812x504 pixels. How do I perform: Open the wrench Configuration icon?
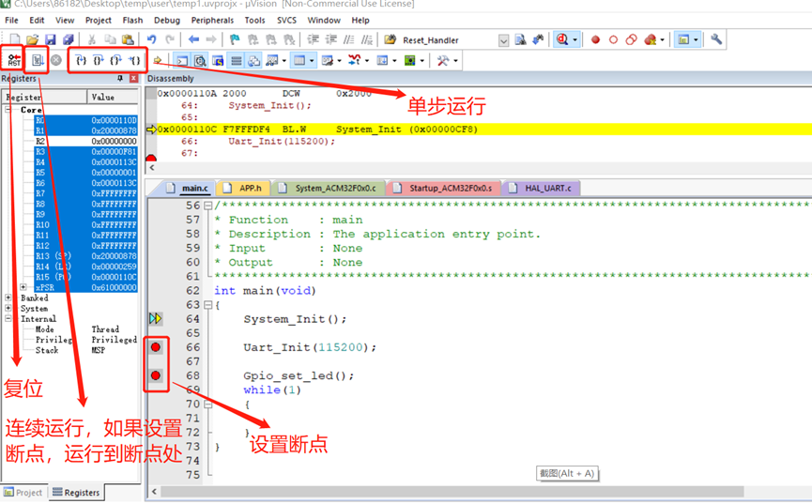coord(716,39)
